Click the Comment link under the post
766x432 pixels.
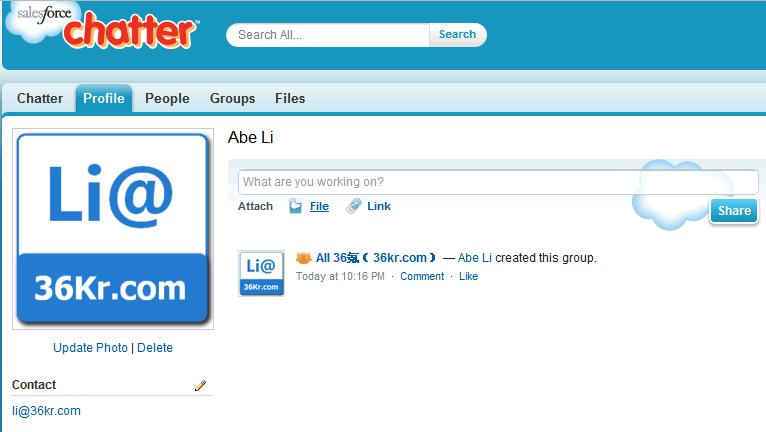(422, 276)
